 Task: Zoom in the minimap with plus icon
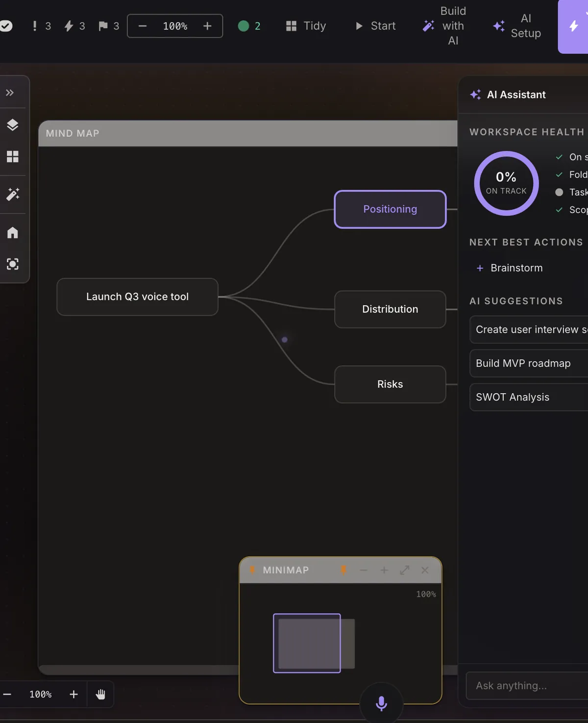click(384, 570)
